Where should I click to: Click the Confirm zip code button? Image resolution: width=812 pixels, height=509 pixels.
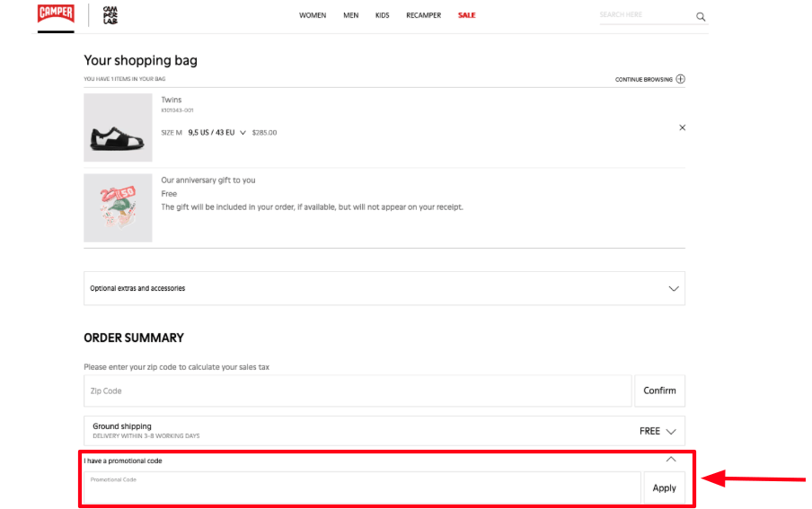click(659, 391)
